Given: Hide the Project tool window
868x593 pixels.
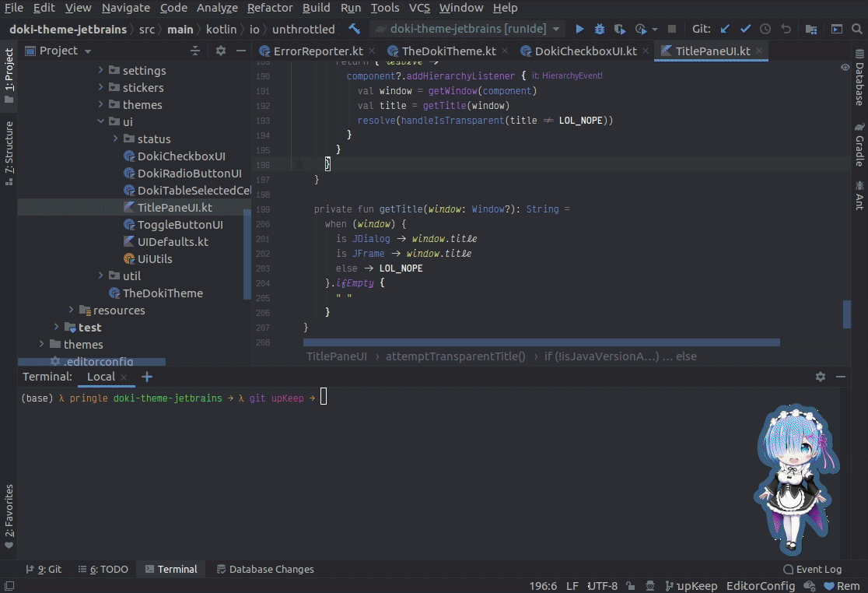Looking at the screenshot, I should (x=241, y=51).
